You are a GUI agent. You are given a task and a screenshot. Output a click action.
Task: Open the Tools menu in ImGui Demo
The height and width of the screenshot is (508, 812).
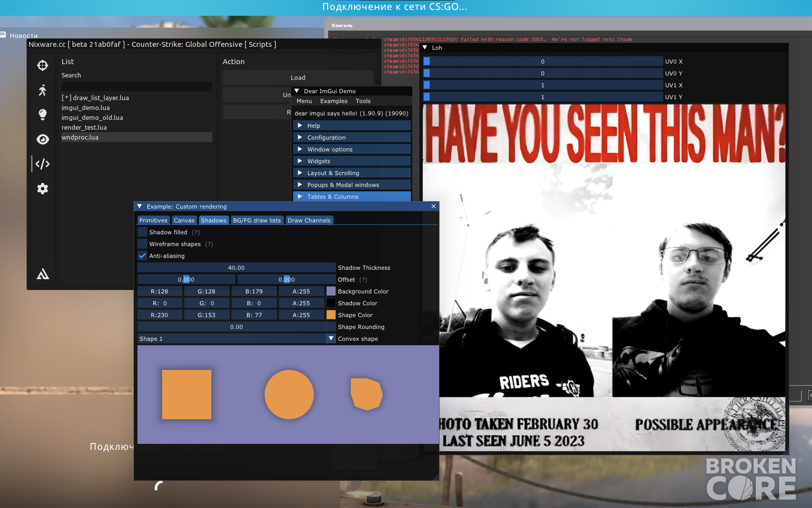pyautogui.click(x=363, y=101)
